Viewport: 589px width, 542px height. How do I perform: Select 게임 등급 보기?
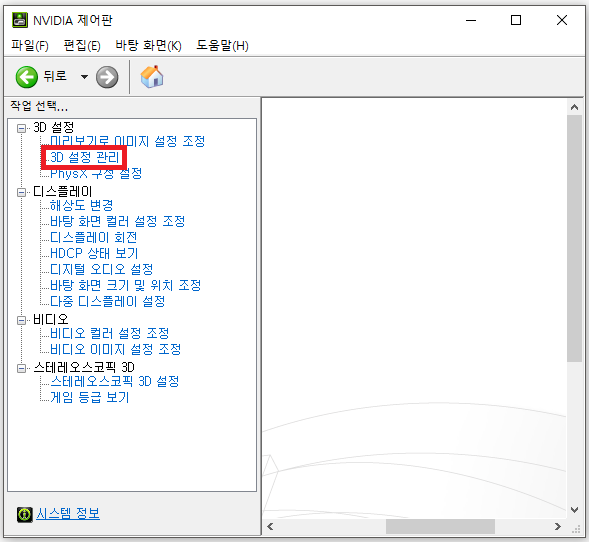(x=90, y=397)
